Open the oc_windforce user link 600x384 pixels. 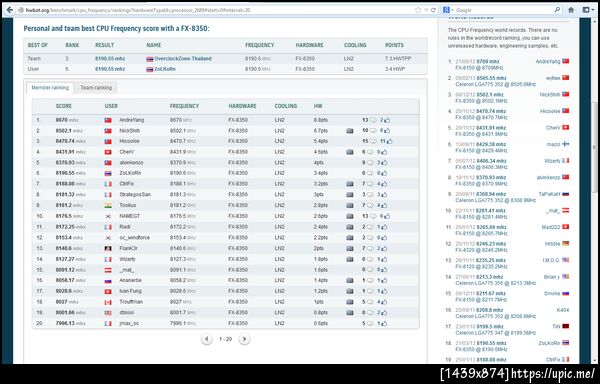134,238
